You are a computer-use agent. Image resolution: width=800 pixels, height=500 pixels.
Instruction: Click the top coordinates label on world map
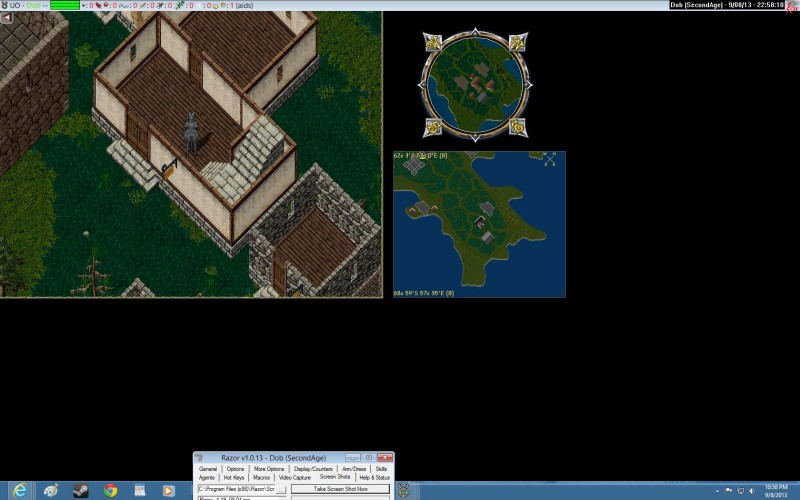[x=420, y=156]
